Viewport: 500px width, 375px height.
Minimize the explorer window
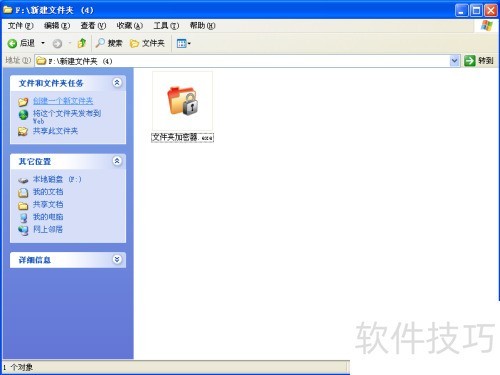pyautogui.click(x=462, y=10)
